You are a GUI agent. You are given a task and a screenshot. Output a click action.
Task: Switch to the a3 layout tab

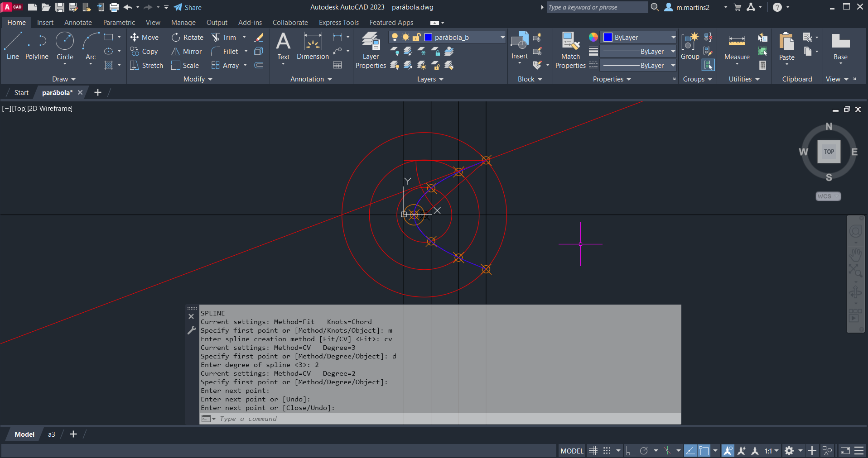click(x=52, y=434)
